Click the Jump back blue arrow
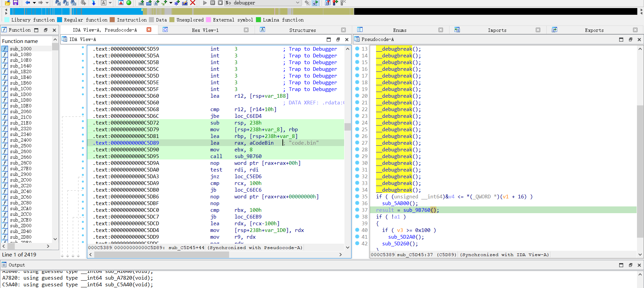The image size is (644, 288). pos(28,3)
